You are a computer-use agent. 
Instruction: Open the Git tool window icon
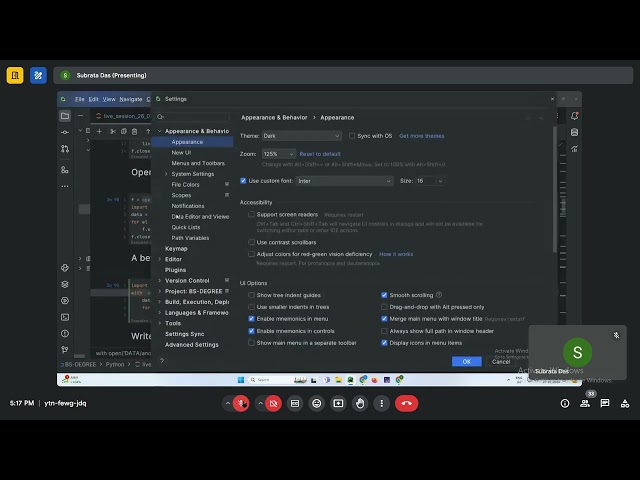tap(65, 350)
